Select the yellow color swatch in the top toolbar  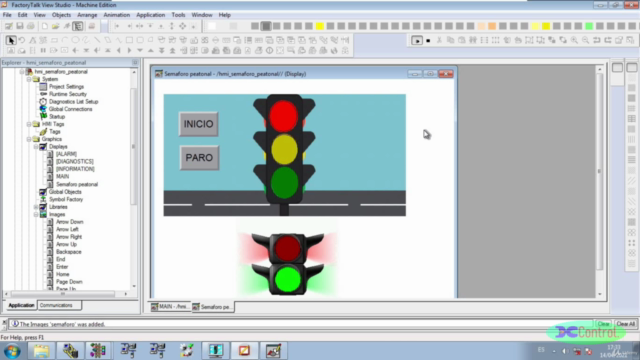pyautogui.click(x=320, y=26)
